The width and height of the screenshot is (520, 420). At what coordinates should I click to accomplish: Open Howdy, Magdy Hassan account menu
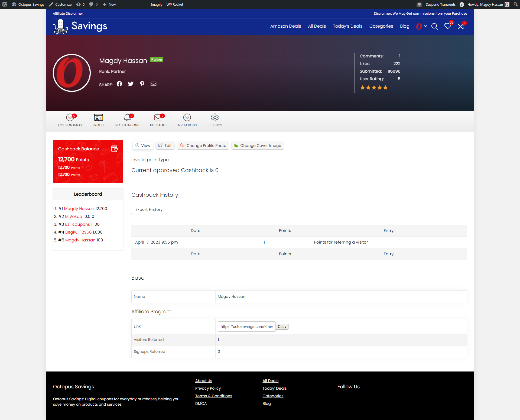[488, 4]
